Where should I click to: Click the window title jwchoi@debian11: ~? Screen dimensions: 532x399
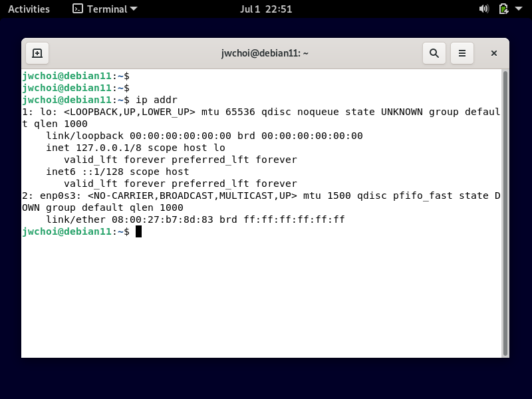click(264, 53)
